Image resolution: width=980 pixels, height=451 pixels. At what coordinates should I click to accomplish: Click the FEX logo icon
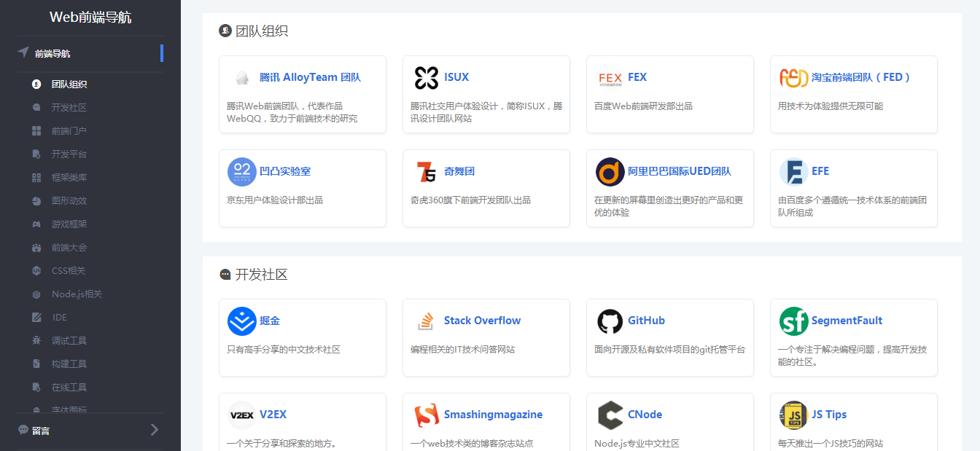[610, 78]
